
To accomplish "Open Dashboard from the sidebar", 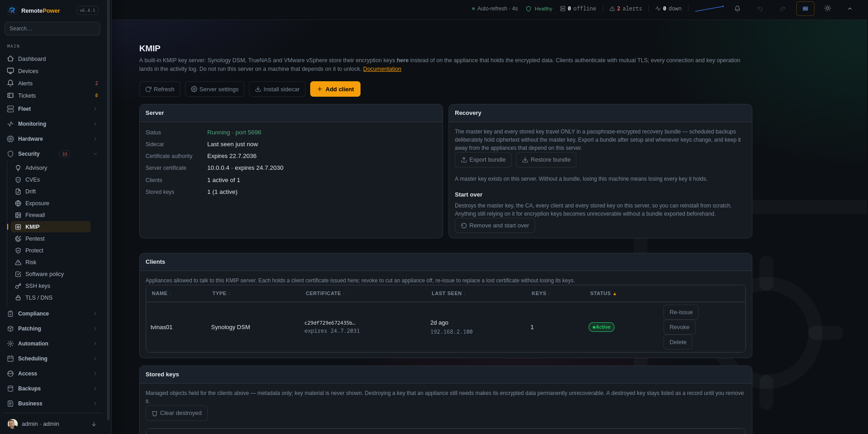I will (x=52, y=59).
